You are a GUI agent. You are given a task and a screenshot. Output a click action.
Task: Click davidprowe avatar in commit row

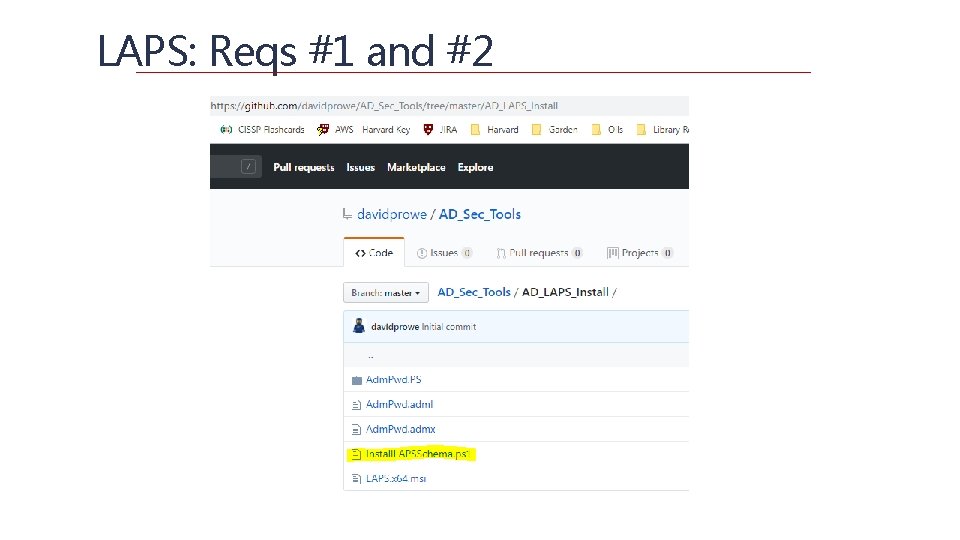tap(359, 326)
